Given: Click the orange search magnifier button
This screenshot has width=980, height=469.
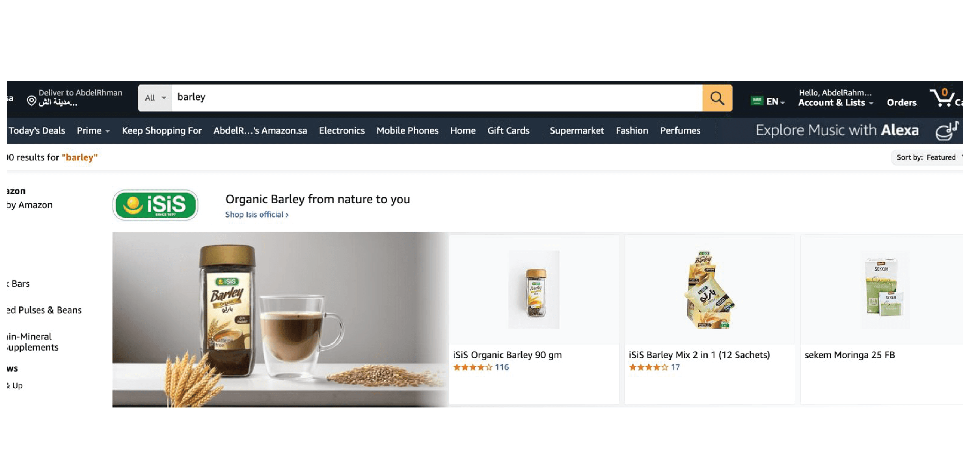Looking at the screenshot, I should coord(717,98).
